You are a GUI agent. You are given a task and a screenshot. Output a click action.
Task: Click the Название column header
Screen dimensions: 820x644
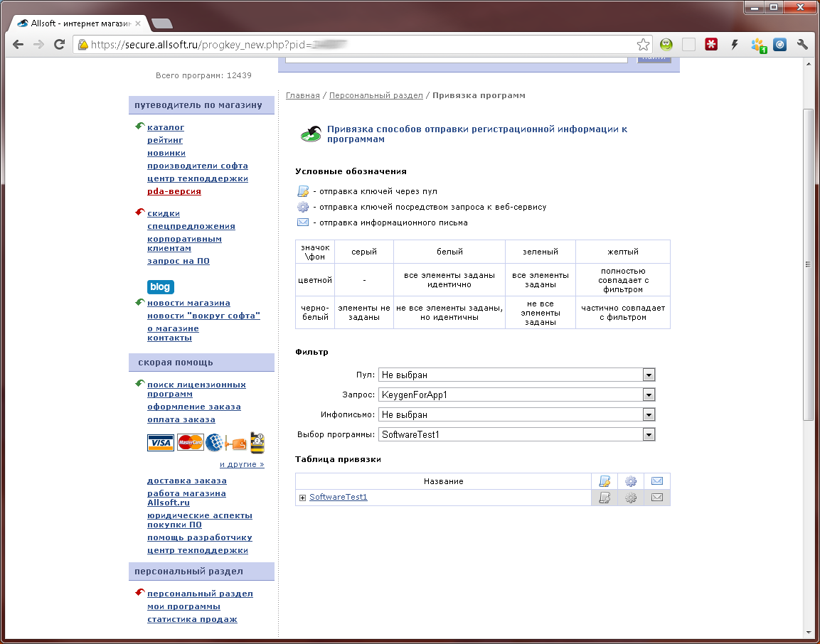click(x=444, y=481)
